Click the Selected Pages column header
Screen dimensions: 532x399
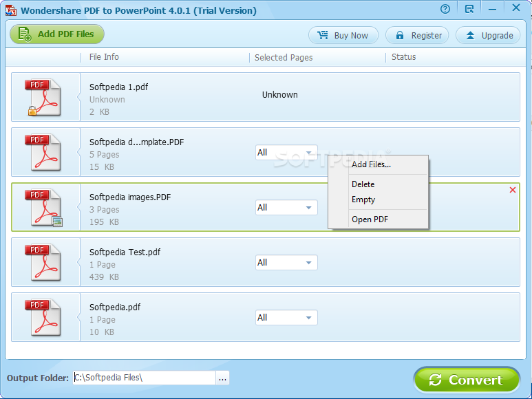click(x=284, y=58)
